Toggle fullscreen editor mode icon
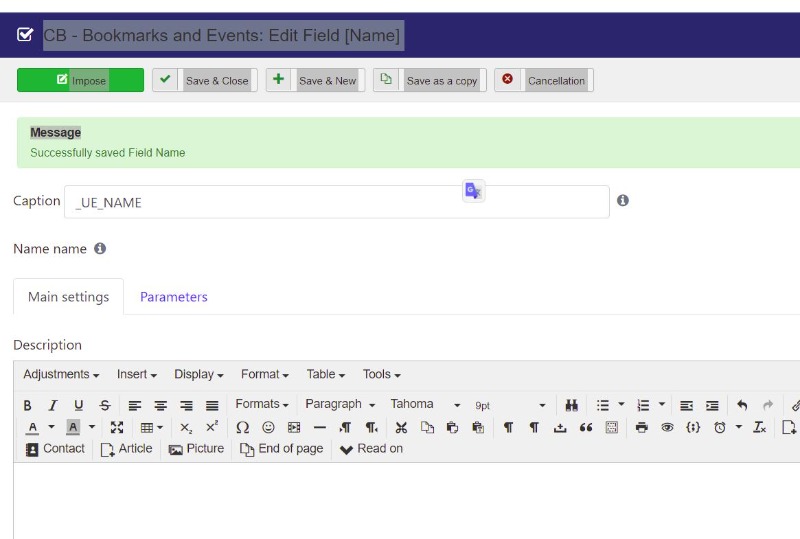 pyautogui.click(x=116, y=427)
